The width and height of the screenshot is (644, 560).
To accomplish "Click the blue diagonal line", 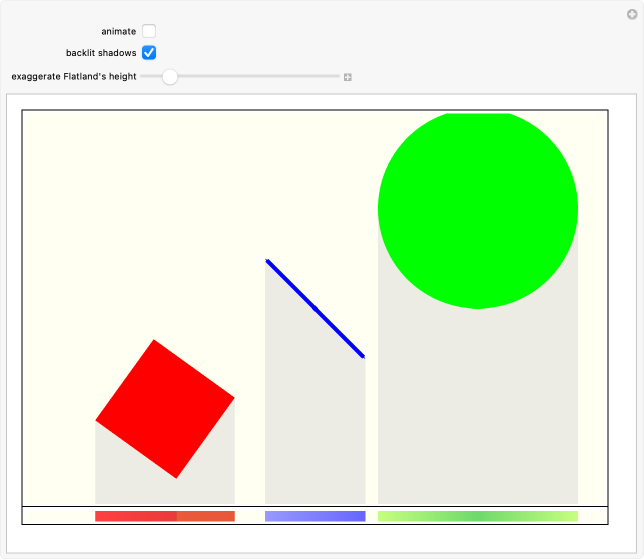I will [315, 308].
